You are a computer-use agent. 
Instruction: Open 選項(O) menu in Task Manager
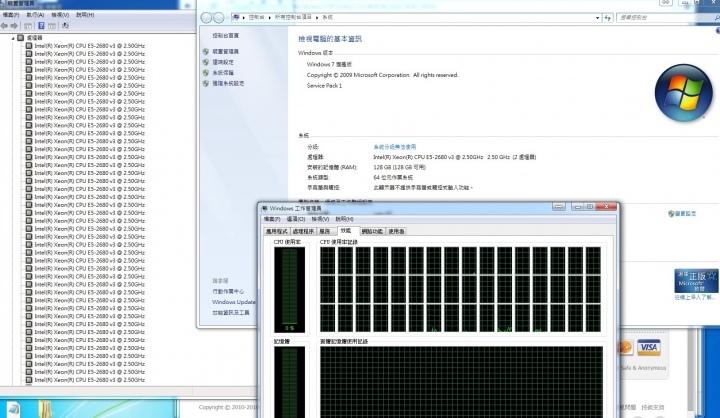point(296,219)
